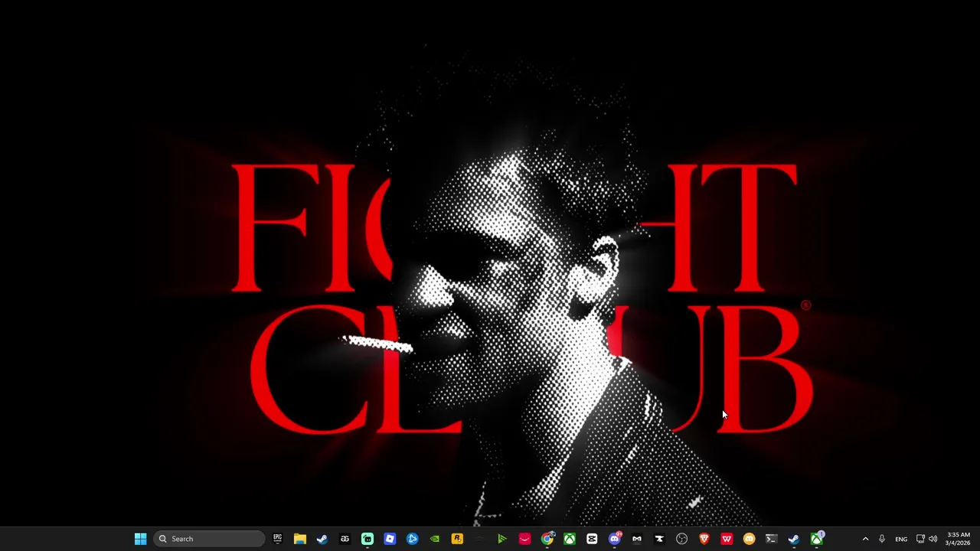Switch to Google Chrome on the taskbar
This screenshot has height=551, width=980.
coord(547,539)
